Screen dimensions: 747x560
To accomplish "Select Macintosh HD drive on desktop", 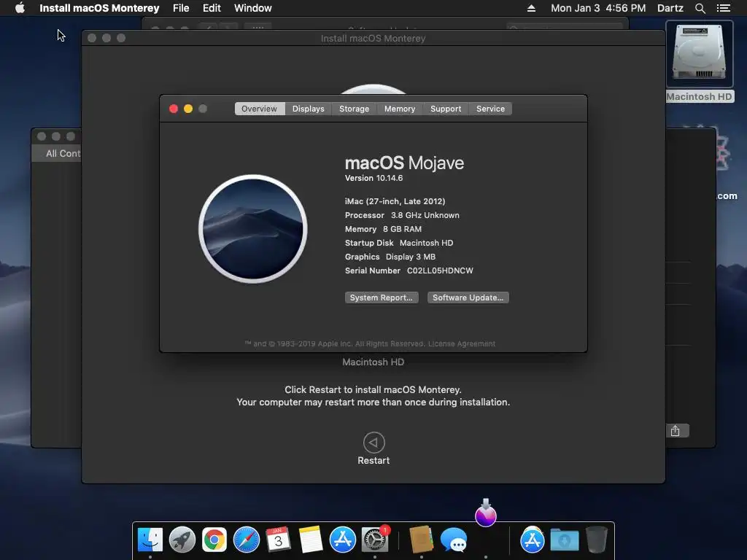I will pos(700,62).
